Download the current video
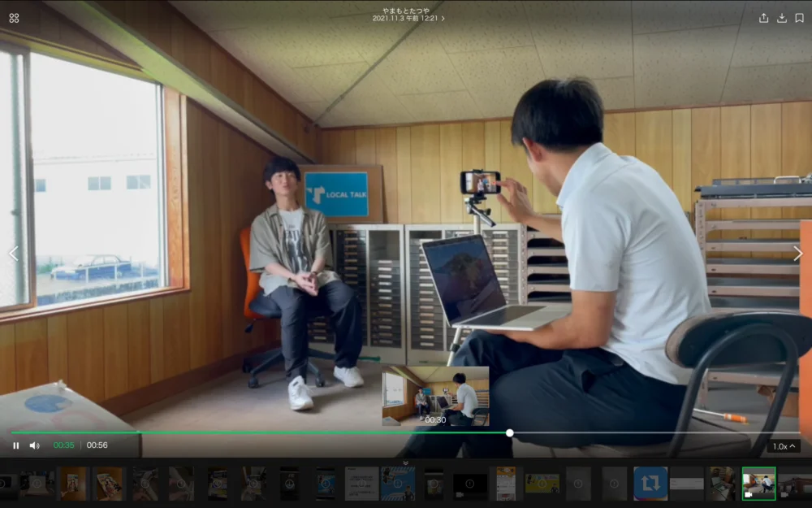This screenshot has width=812, height=508. pyautogui.click(x=781, y=18)
